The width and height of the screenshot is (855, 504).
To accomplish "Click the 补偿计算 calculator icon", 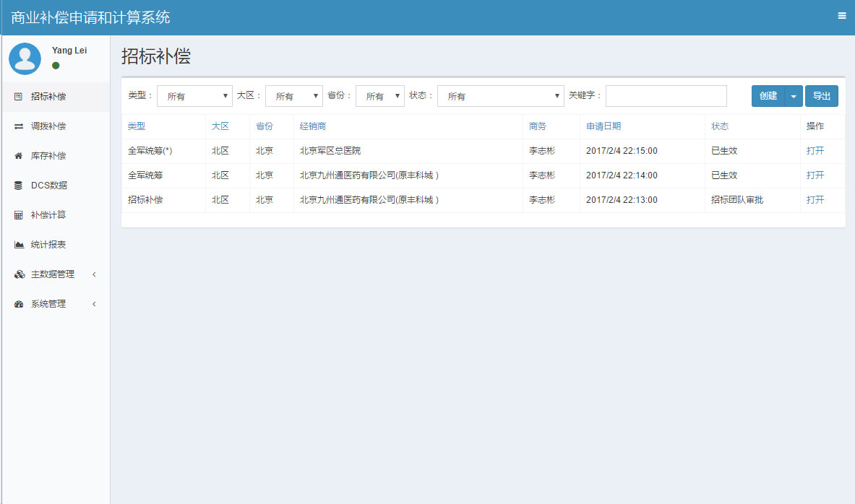I will (19, 215).
